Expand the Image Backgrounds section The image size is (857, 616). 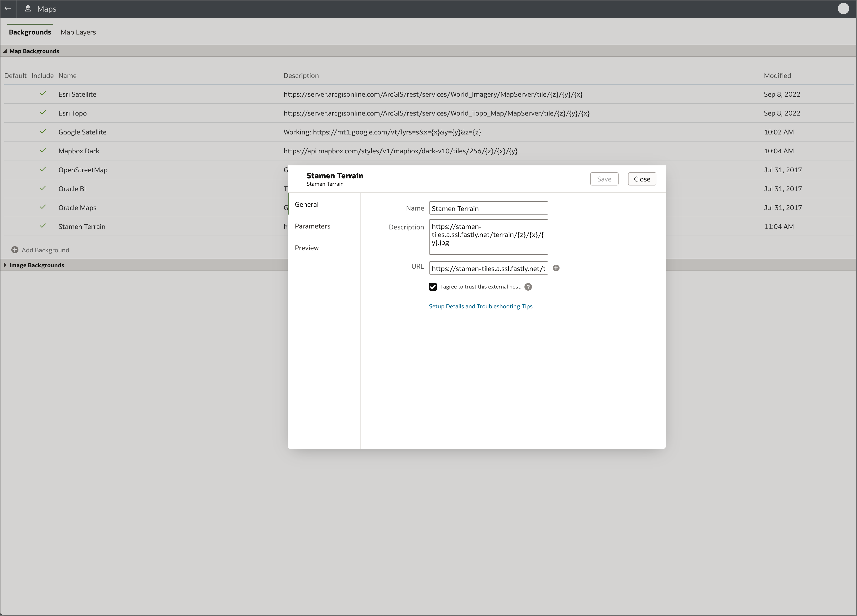(5, 265)
